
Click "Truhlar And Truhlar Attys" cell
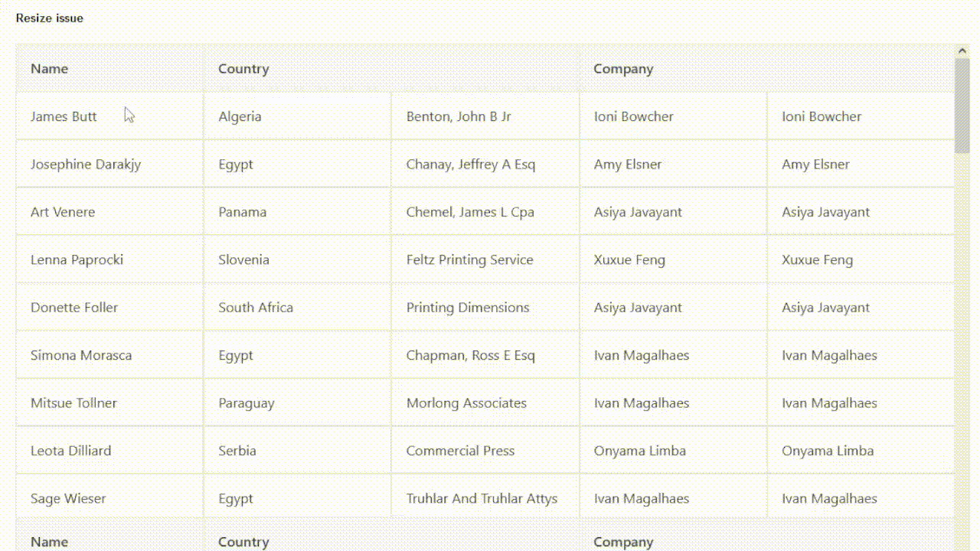(x=482, y=498)
